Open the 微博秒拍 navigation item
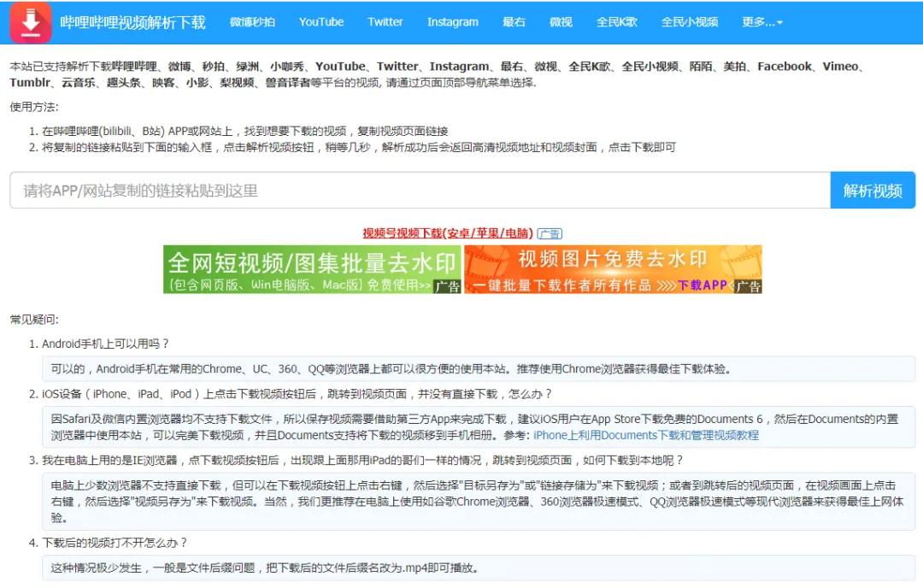The image size is (923, 588). point(252,22)
